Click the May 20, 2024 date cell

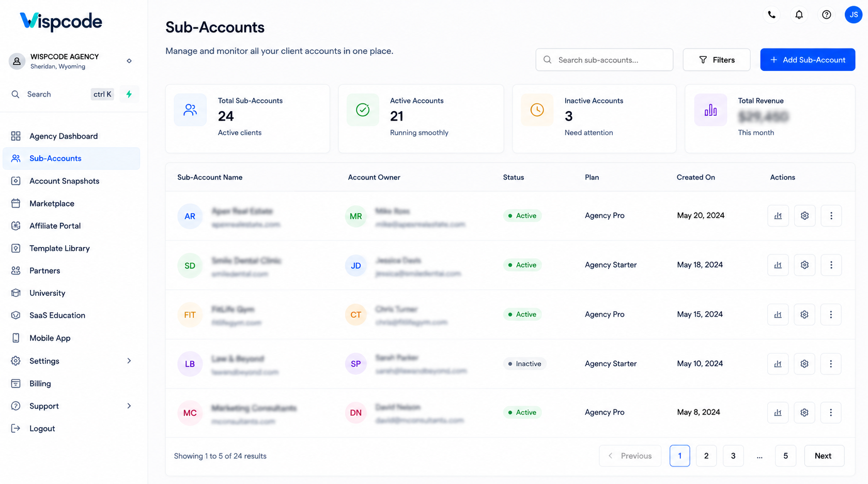click(x=701, y=216)
